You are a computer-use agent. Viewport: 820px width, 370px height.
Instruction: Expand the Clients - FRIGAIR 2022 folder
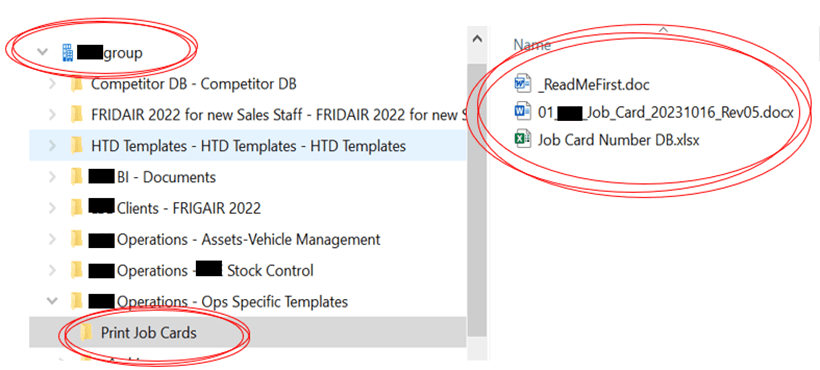coord(52,209)
